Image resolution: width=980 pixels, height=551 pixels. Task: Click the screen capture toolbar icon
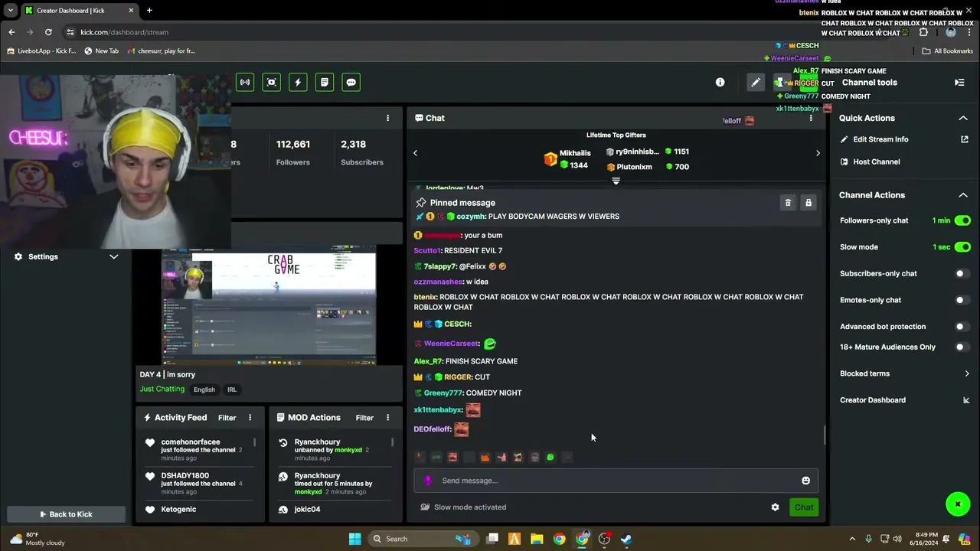272,82
